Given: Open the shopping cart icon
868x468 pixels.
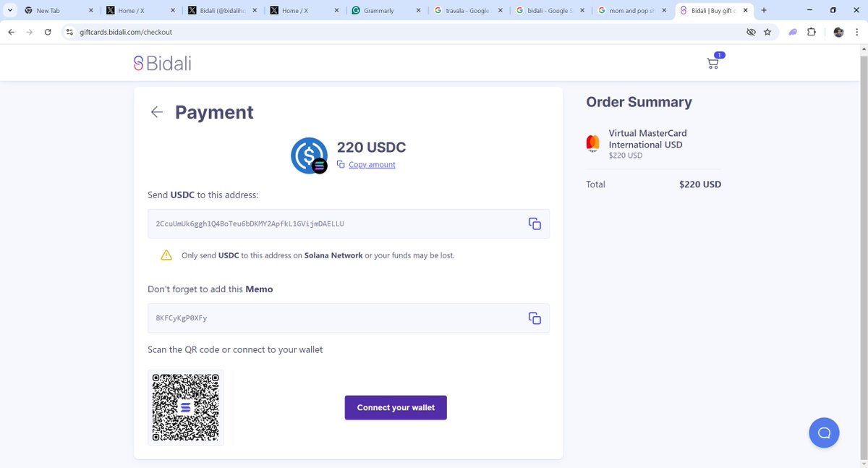Looking at the screenshot, I should tap(713, 63).
